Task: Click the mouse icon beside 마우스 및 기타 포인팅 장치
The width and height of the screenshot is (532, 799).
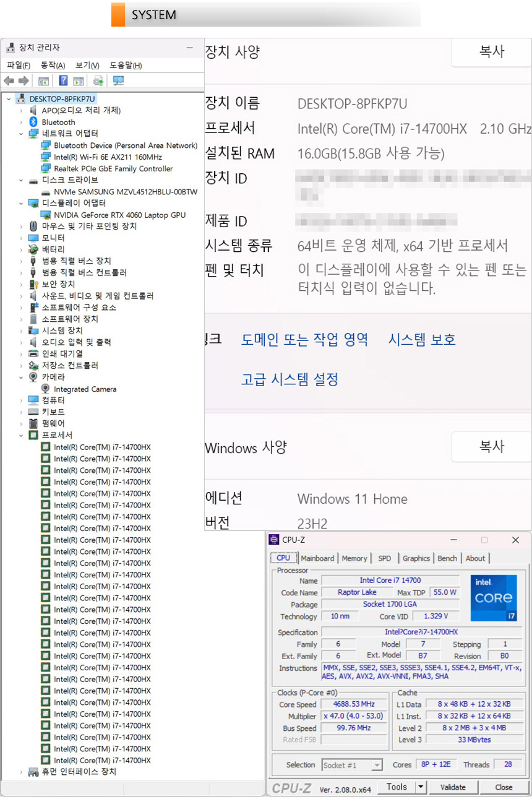Action: [x=33, y=227]
